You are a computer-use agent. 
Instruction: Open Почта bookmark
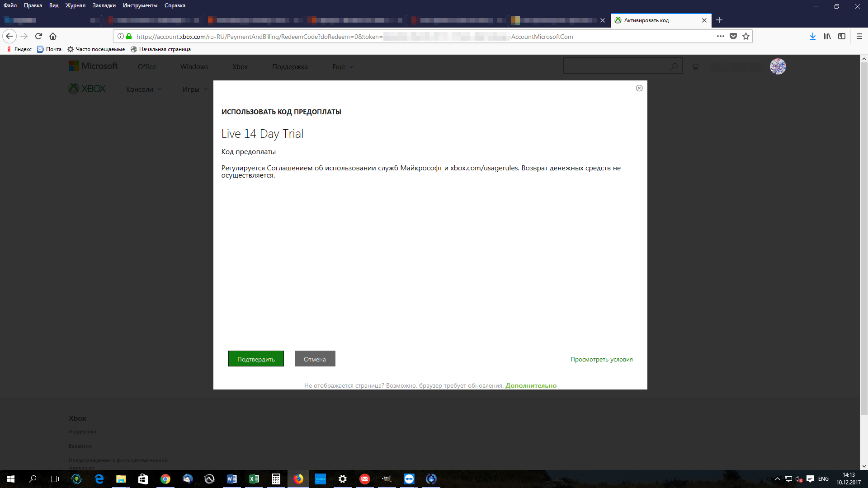click(49, 49)
